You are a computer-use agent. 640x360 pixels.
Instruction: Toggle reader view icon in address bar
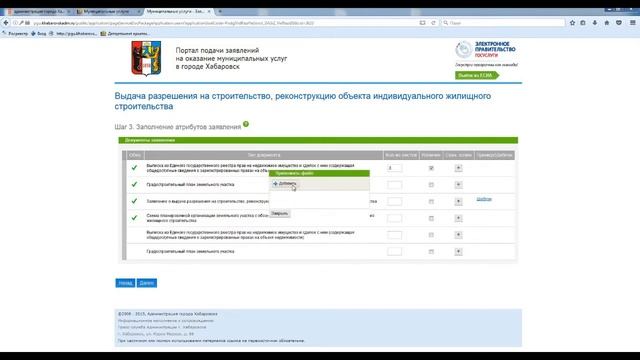pyautogui.click(x=422, y=23)
